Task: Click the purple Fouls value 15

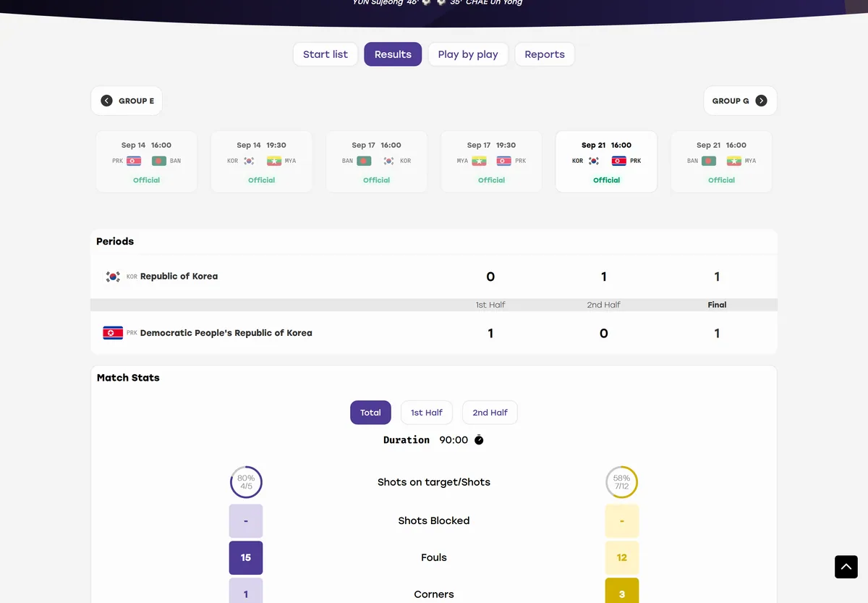Action: pos(246,557)
